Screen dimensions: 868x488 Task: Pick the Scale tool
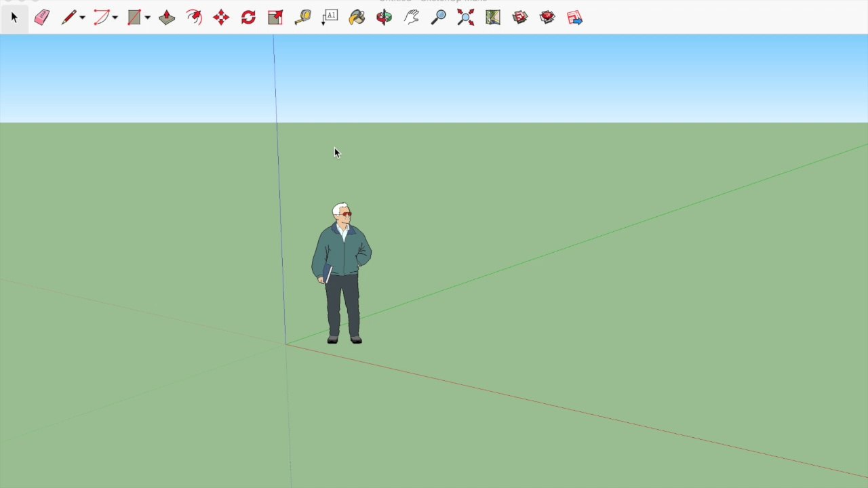(275, 18)
